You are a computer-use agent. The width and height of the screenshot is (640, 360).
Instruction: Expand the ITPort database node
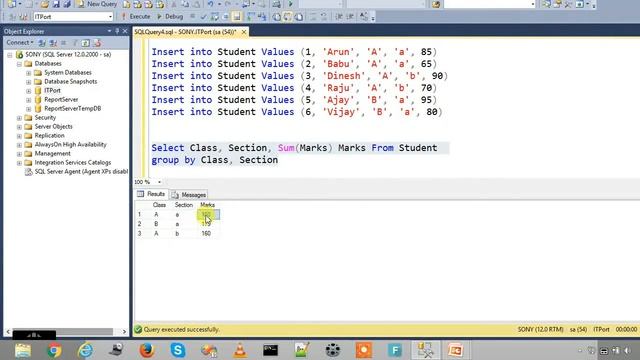click(x=29, y=91)
